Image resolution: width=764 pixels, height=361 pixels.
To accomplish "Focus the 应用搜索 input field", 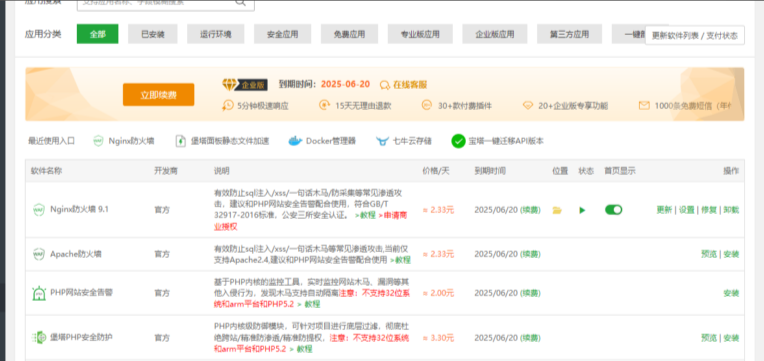I will pyautogui.click(x=166, y=3).
